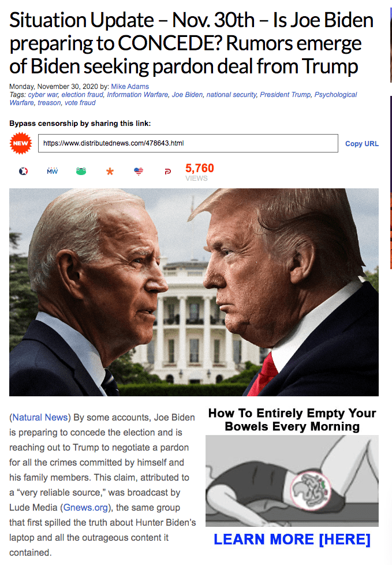Image resolution: width=392 pixels, height=565 pixels.
Task: Share article on MeWe (MW icon)
Action: click(52, 171)
